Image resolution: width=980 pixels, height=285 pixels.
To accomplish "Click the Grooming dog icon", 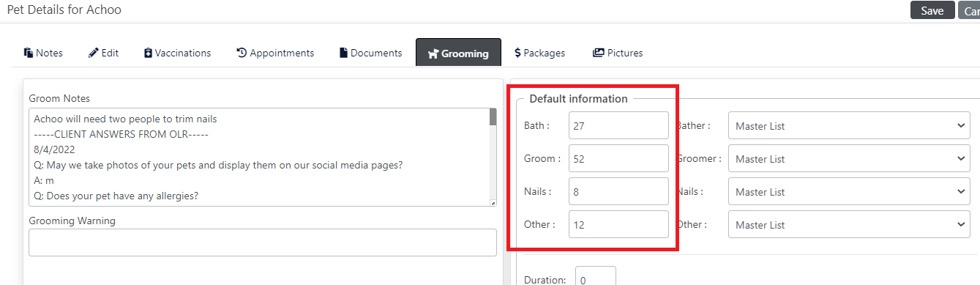I will click(x=433, y=53).
